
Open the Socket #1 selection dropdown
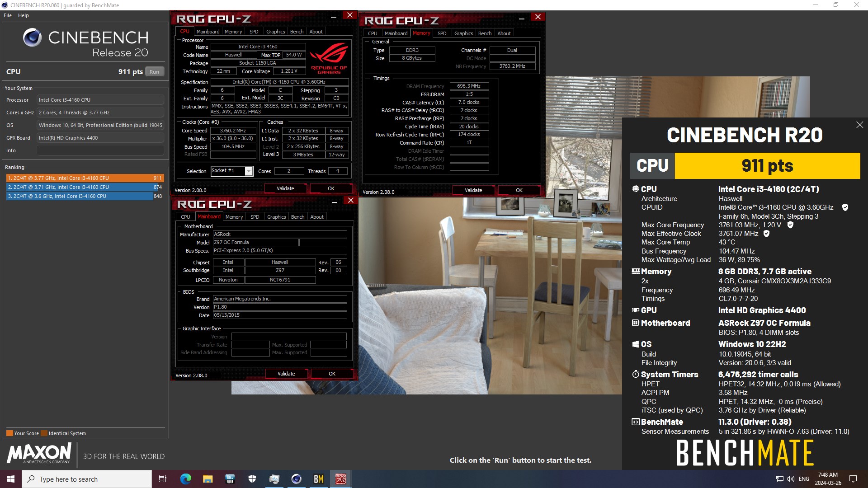(248, 171)
